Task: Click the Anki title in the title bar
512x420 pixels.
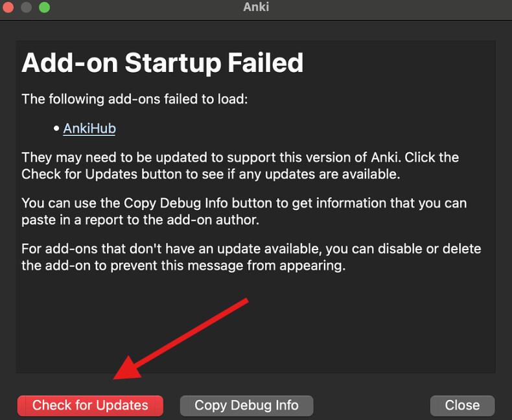Action: (256, 7)
